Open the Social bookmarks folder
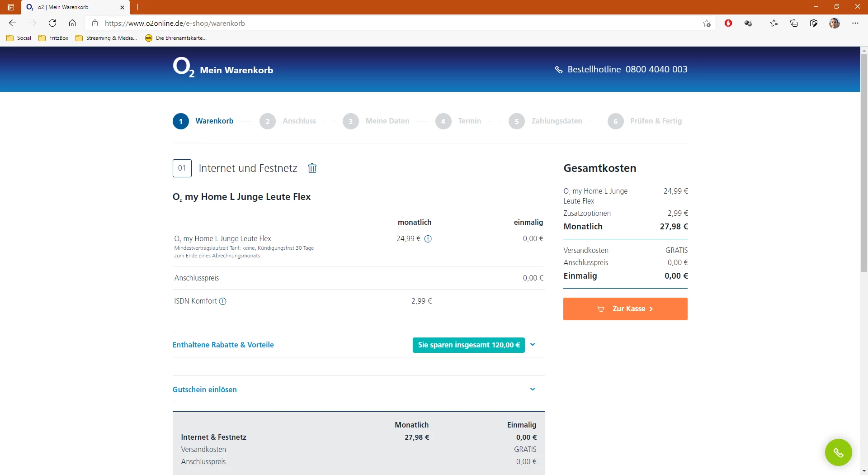 tap(19, 38)
